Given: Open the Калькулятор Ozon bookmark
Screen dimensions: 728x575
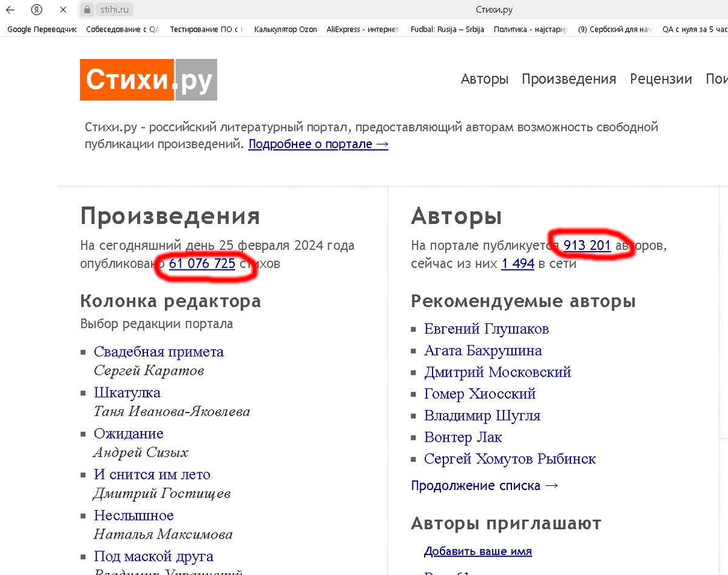Looking at the screenshot, I should point(285,29).
